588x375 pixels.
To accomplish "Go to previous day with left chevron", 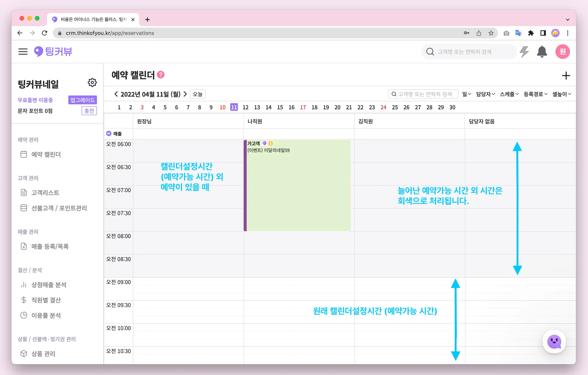I will tap(116, 94).
